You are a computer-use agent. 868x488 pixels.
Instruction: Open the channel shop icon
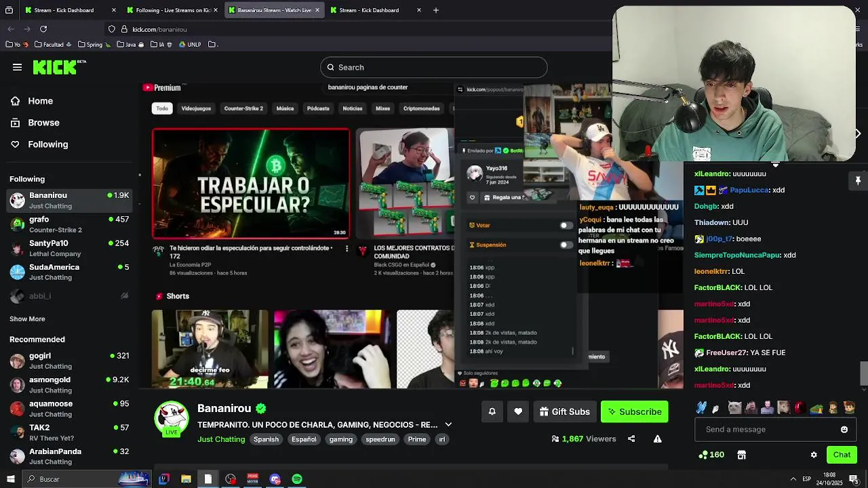coord(742,455)
